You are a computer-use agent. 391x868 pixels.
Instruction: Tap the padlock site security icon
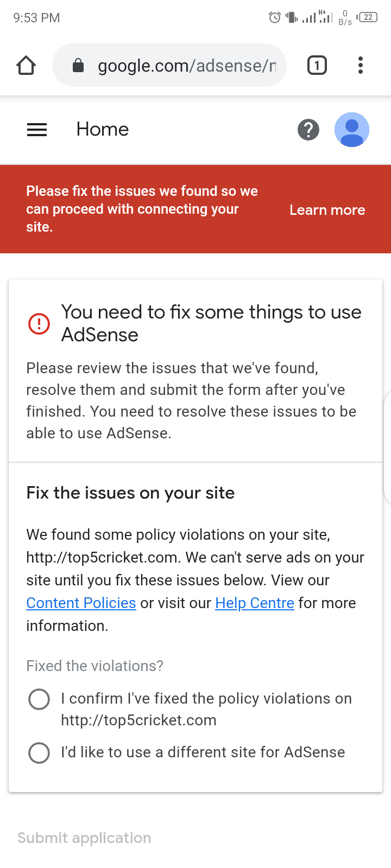[x=78, y=66]
